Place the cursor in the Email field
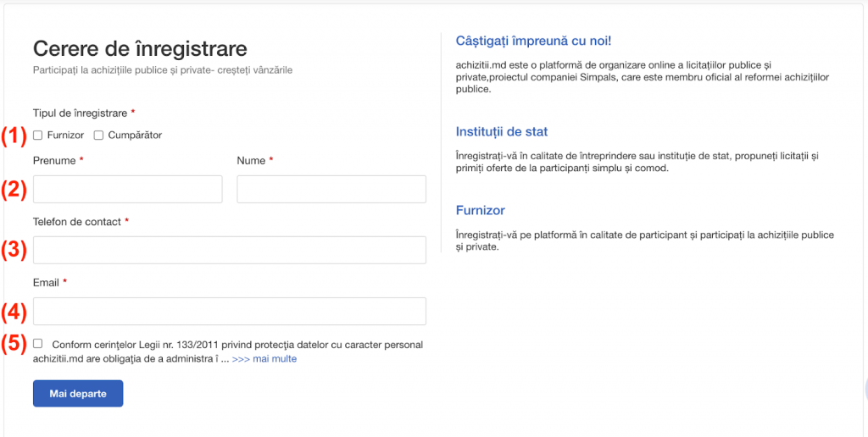Image resolution: width=868 pixels, height=437 pixels. tap(229, 311)
